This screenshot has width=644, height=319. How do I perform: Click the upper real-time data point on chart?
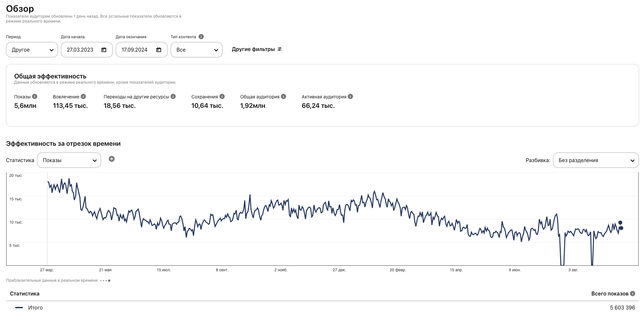pyautogui.click(x=620, y=223)
